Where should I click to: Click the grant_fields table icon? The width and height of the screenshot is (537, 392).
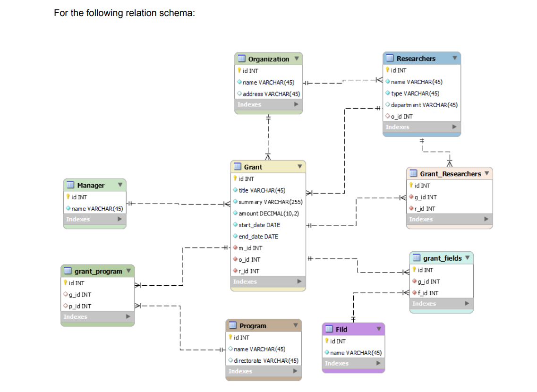(417, 257)
